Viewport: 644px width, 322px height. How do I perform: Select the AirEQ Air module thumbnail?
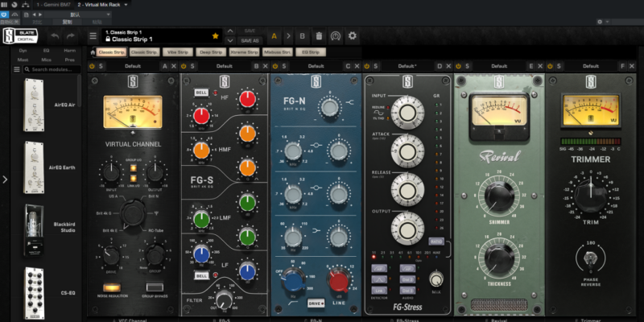tap(34, 105)
